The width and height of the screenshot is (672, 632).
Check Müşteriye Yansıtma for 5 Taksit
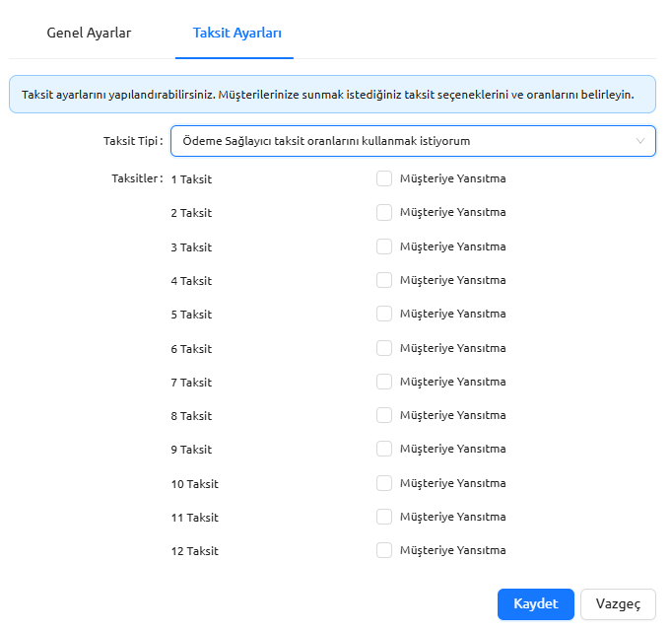click(x=384, y=314)
